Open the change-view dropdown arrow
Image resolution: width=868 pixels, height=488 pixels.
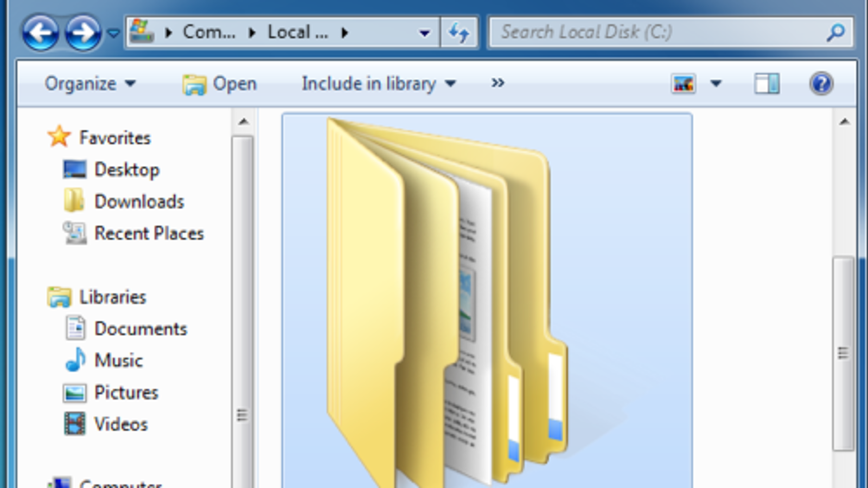(717, 84)
